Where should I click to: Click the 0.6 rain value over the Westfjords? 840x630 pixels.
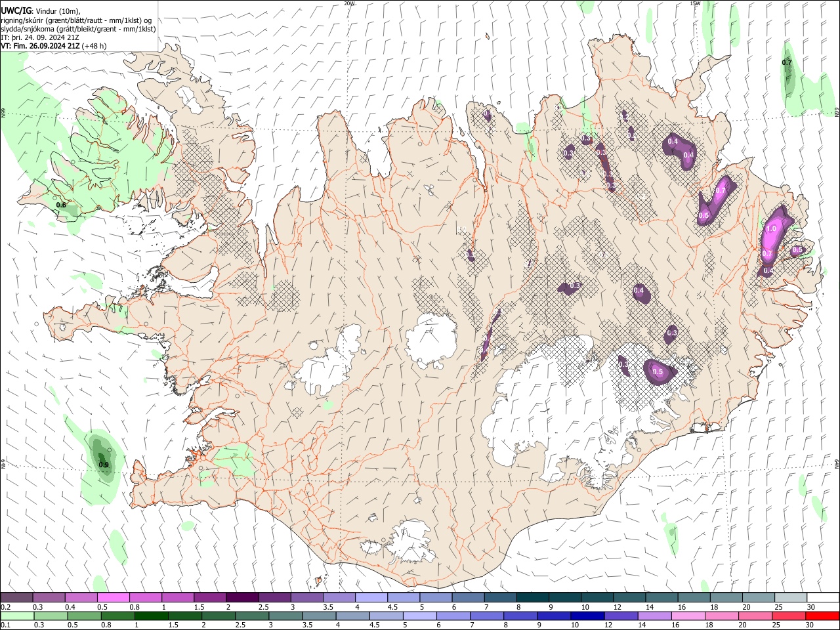tap(61, 205)
